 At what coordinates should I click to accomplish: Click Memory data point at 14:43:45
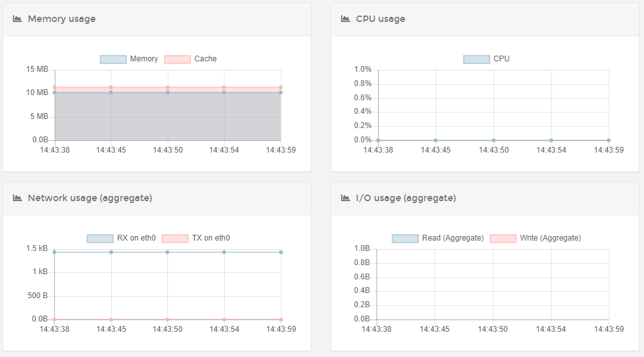pos(111,92)
